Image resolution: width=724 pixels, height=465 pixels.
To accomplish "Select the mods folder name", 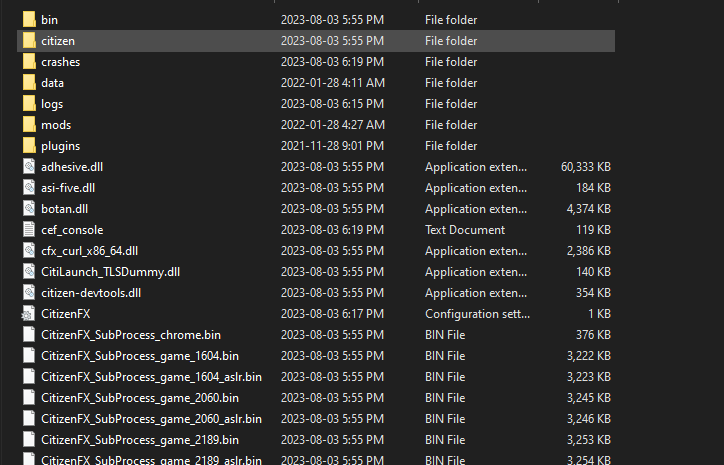I will pos(56,125).
